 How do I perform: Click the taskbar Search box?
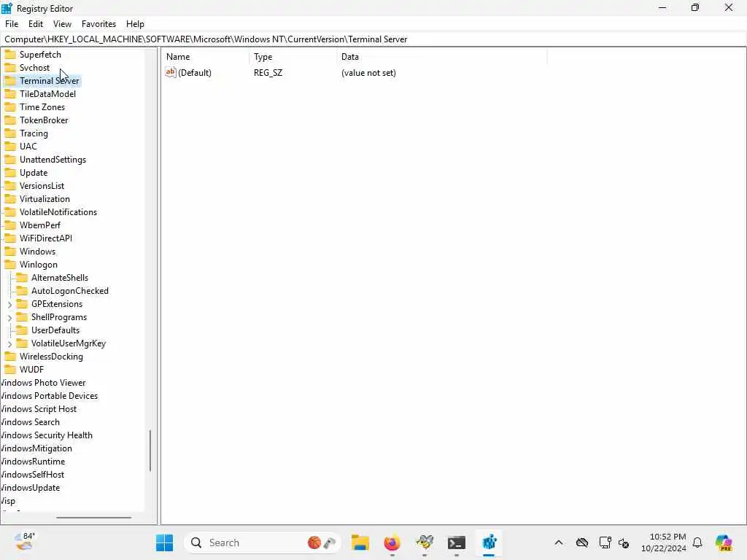click(263, 542)
